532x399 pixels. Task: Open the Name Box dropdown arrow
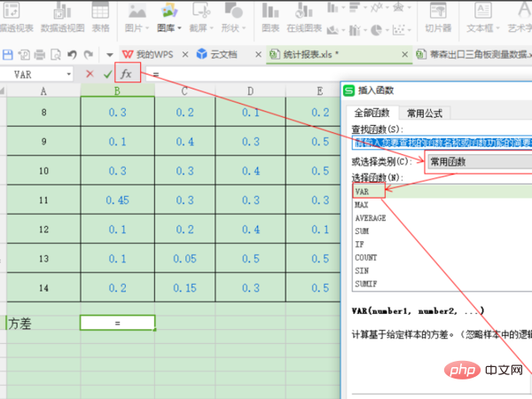coord(69,74)
